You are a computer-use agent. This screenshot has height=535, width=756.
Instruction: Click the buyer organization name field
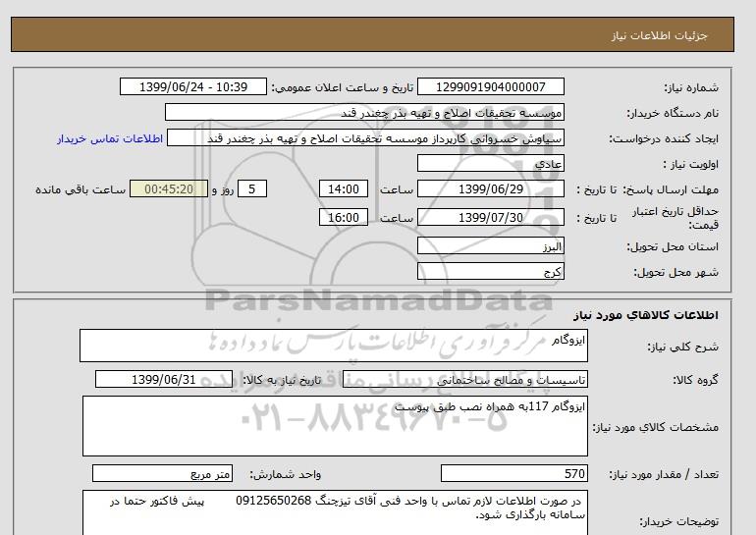(x=364, y=112)
